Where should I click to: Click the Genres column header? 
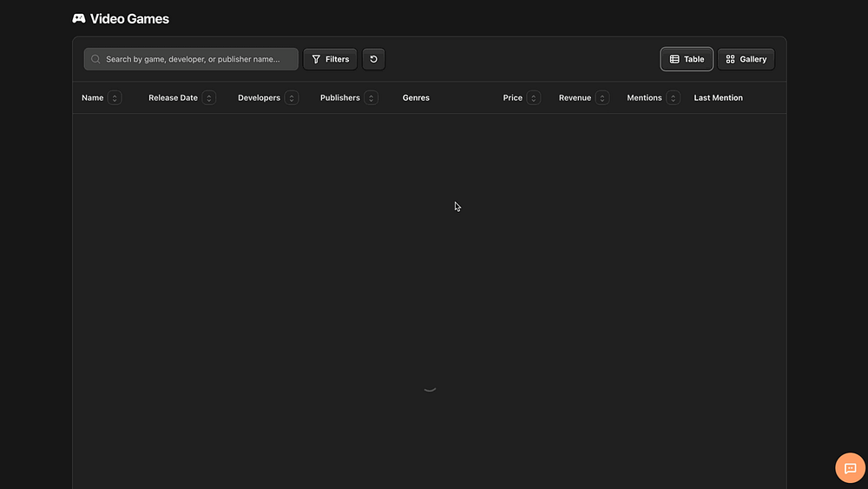pyautogui.click(x=416, y=98)
